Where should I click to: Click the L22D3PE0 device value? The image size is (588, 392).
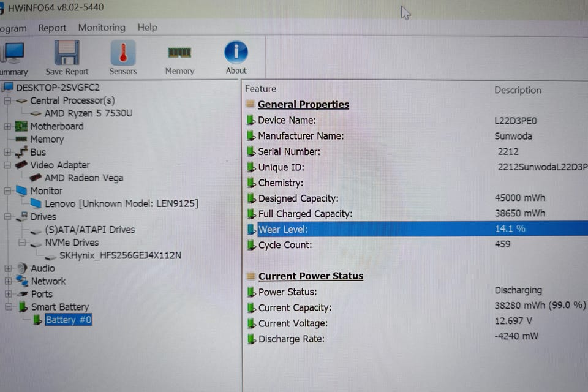click(x=516, y=121)
